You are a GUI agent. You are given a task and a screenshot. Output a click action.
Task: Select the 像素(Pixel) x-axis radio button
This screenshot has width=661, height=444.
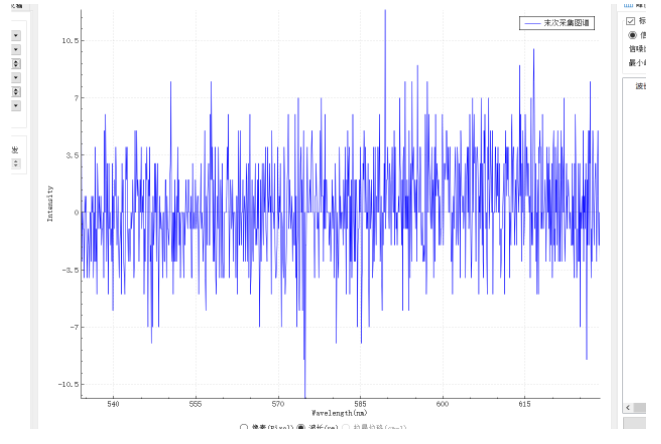coord(244,427)
